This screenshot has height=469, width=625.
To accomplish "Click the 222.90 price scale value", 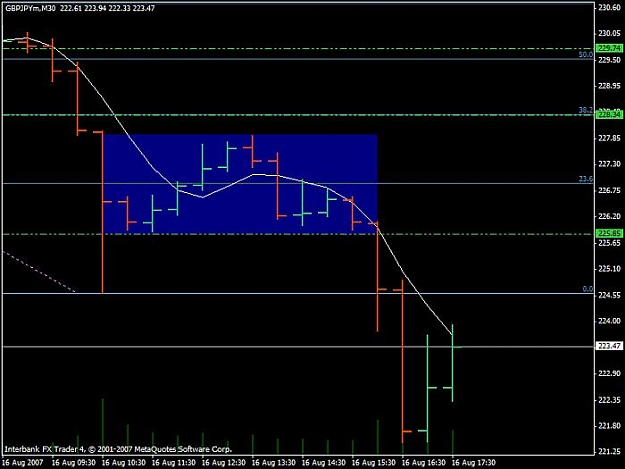I will click(x=609, y=373).
